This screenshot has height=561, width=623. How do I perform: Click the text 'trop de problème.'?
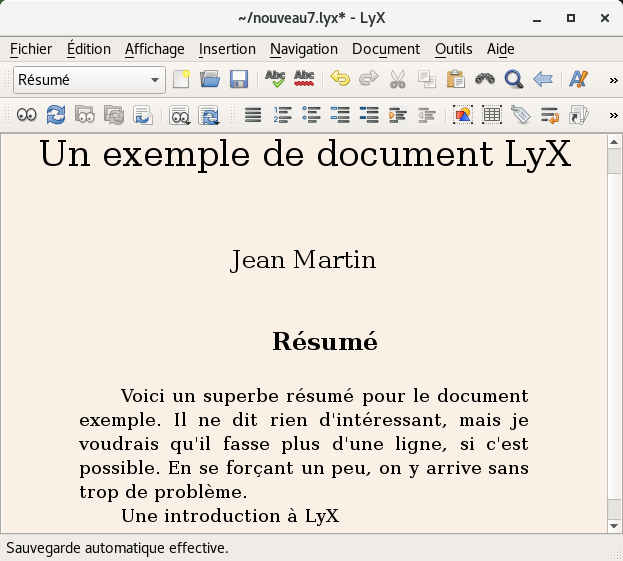[x=163, y=492]
